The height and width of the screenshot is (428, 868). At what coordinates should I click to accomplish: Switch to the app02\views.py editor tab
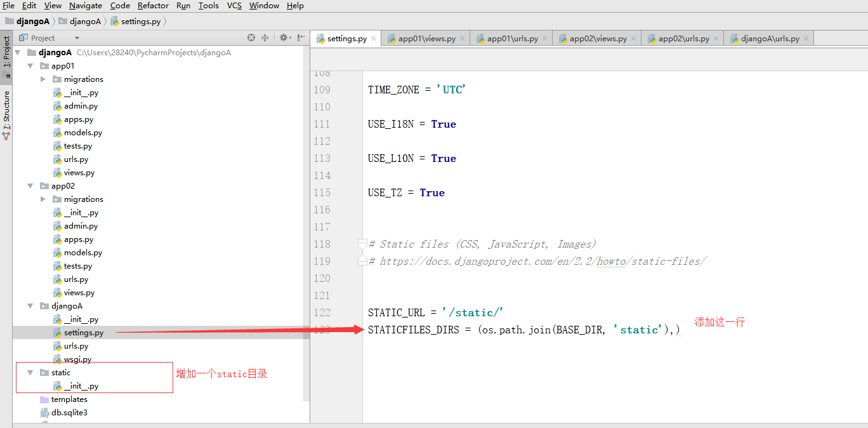pyautogui.click(x=597, y=38)
